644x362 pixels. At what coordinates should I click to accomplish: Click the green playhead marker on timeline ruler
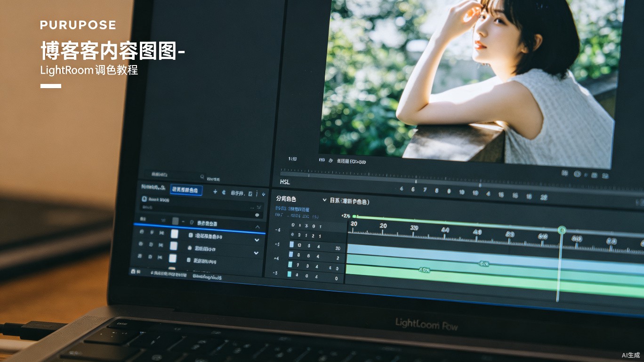point(561,230)
